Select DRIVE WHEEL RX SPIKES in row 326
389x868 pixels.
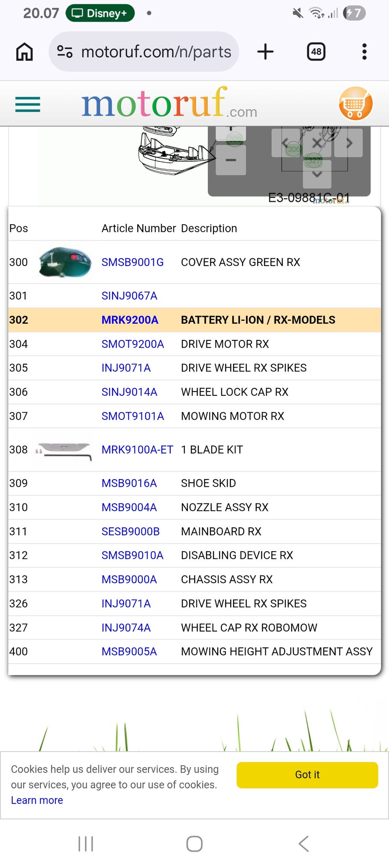coord(244,604)
